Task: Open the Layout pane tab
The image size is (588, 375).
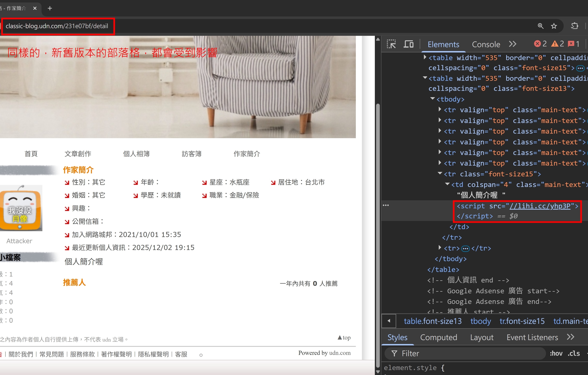Action: [482, 337]
